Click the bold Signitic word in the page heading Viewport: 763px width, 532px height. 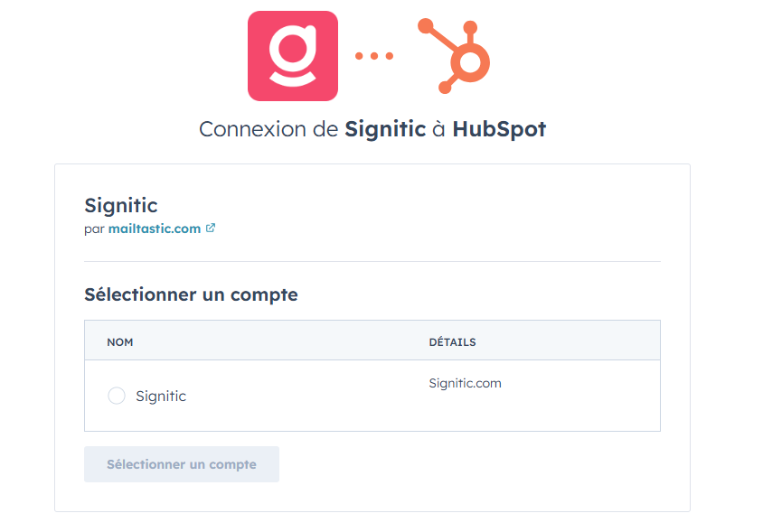coord(385,129)
